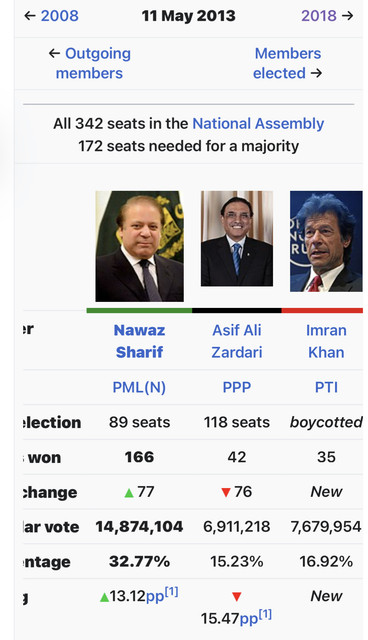
Task: Click the green increase arrow beside 77
Action: click(x=129, y=493)
